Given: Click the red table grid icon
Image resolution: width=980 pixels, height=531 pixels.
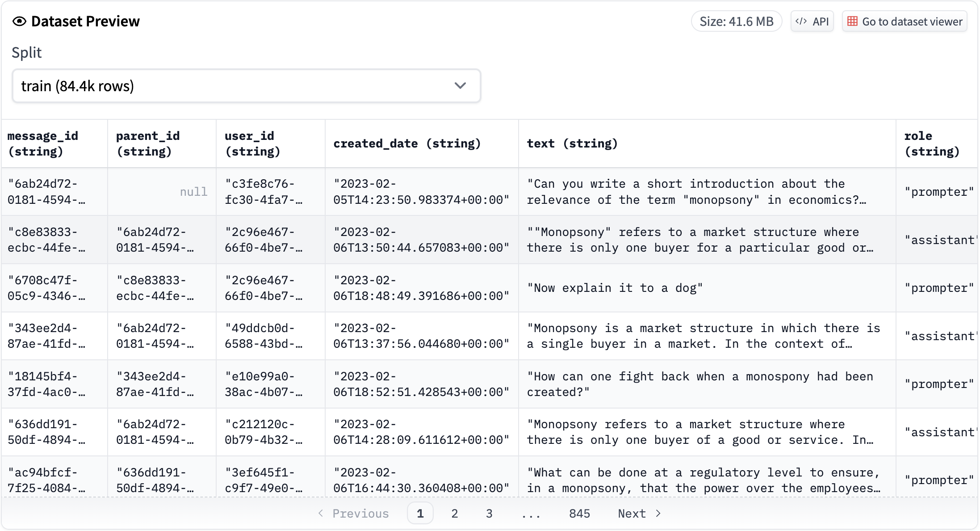Looking at the screenshot, I should click(x=852, y=21).
